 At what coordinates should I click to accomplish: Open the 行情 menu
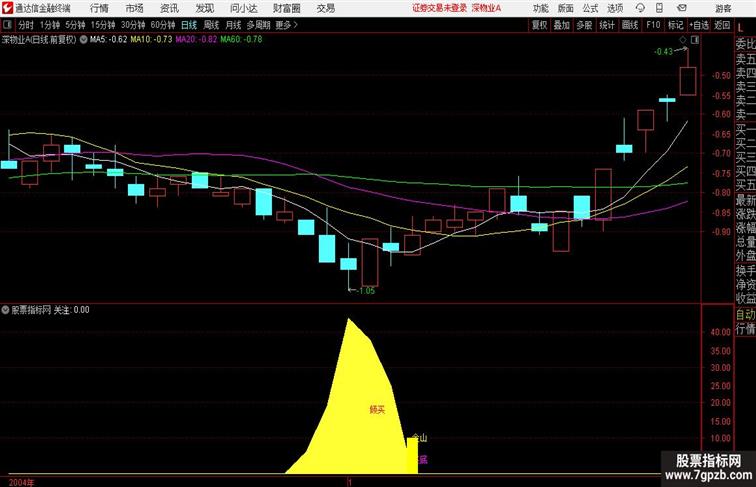coord(99,8)
